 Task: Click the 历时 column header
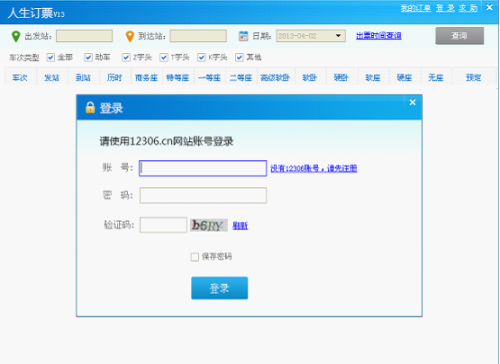click(115, 78)
